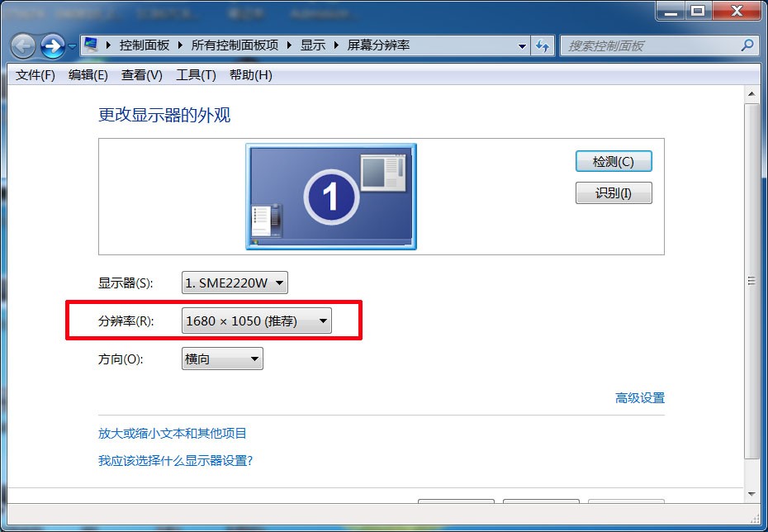This screenshot has height=532, width=768.
Task: Click the vertical scrollbar down arrow
Action: 751,494
